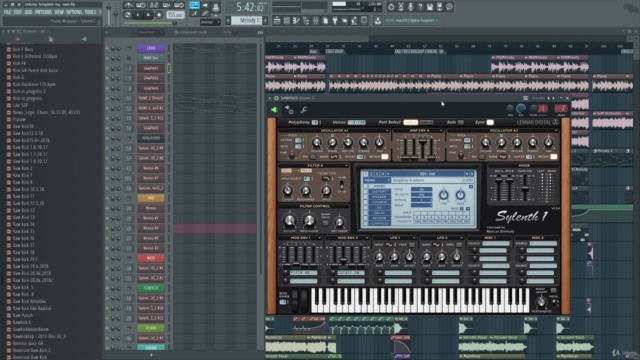The width and height of the screenshot is (640, 360).
Task: Toggle Retrig on Oscillator A1
Action: point(384,157)
